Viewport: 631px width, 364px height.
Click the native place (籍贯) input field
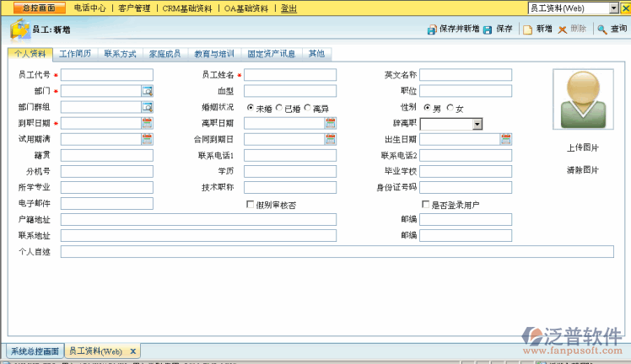pyautogui.click(x=107, y=155)
